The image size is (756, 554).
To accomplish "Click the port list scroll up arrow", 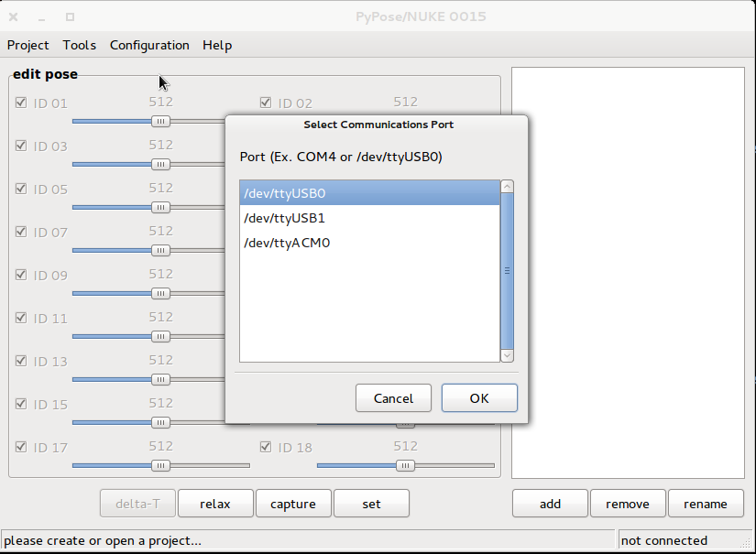I will 507,187.
